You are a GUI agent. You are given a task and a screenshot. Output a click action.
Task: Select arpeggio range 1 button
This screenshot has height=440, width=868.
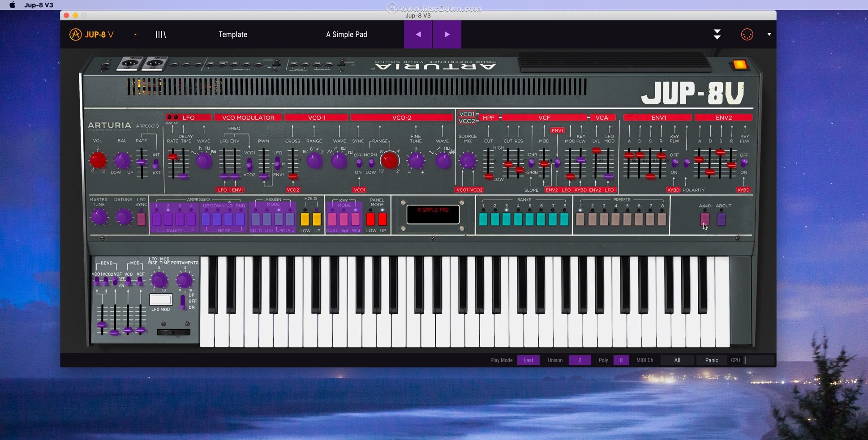(157, 219)
